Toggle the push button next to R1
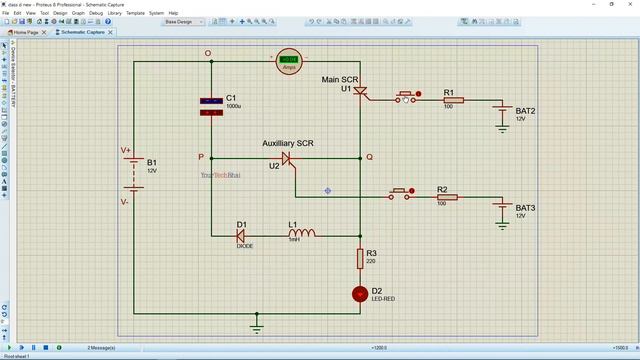Viewport: 640px width, 360px height. pyautogui.click(x=405, y=97)
